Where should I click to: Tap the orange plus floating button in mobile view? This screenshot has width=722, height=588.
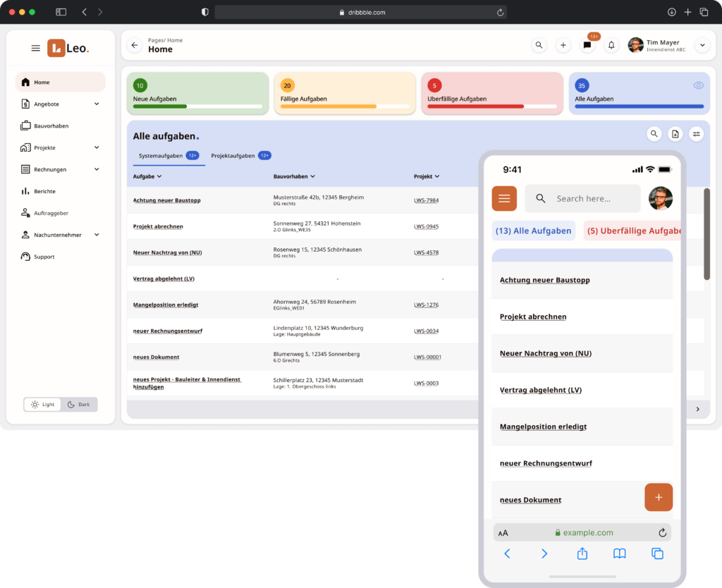tap(659, 497)
